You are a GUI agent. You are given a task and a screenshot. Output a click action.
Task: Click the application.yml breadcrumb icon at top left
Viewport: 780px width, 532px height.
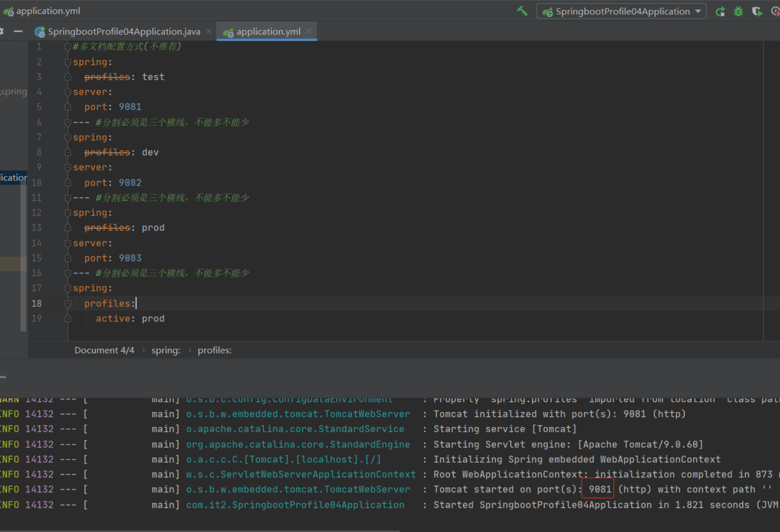(x=8, y=11)
